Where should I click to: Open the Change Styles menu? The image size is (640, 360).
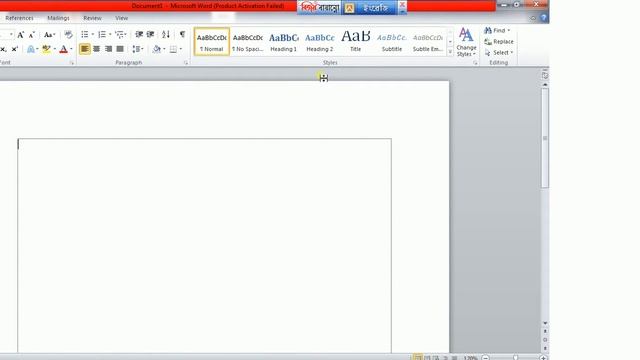[466, 42]
